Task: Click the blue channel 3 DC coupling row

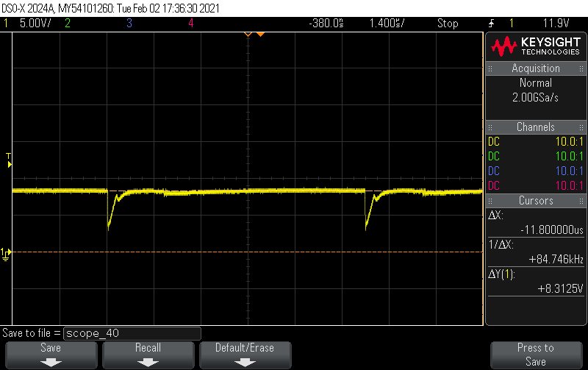Action: point(536,171)
